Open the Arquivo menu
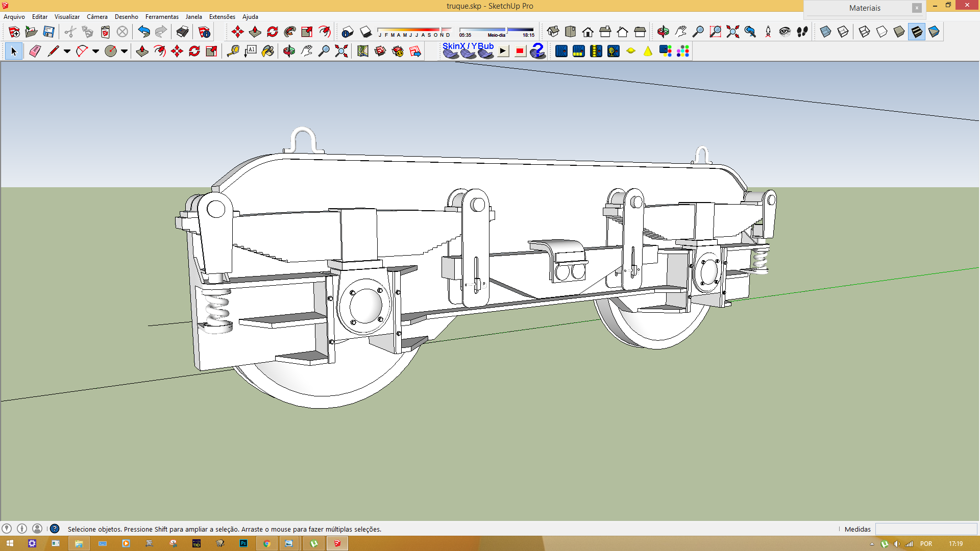Image resolution: width=980 pixels, height=551 pixels. 14,17
